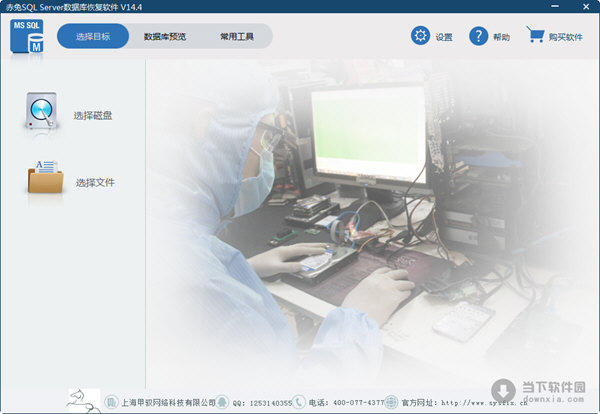600x414 pixels.
Task: Switch to the 选择目标 tab
Action: coord(93,36)
